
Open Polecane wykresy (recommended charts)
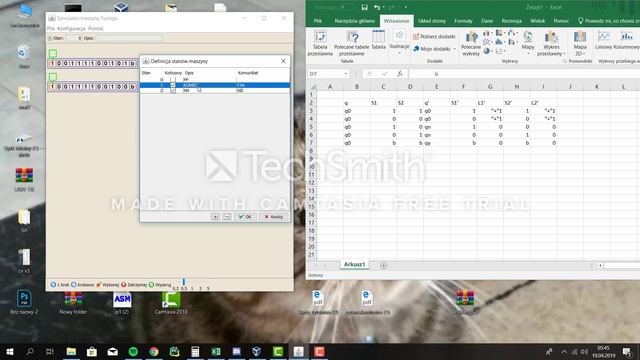[471, 43]
